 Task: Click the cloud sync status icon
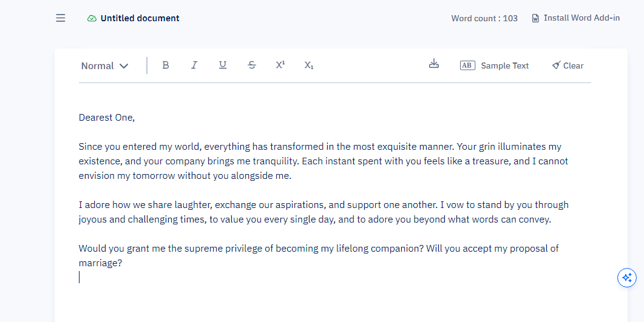coord(92,18)
